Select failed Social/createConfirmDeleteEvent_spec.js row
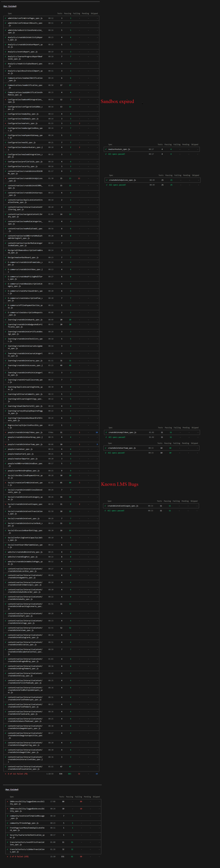This screenshot has width=220, height=868. click(x=51, y=484)
